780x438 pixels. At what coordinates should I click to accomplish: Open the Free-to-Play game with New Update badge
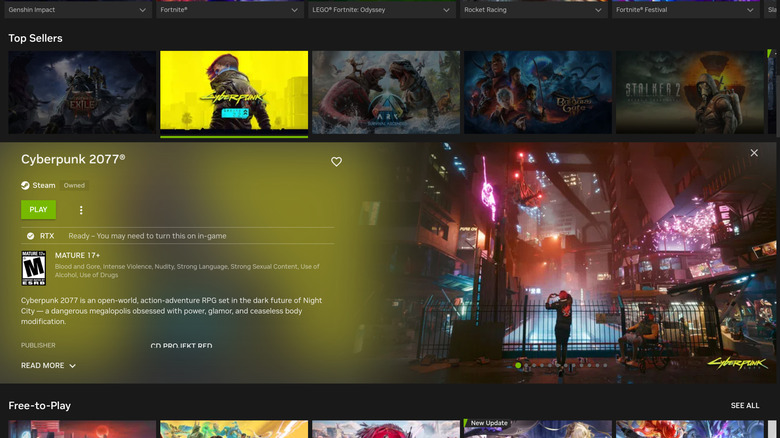(537, 430)
